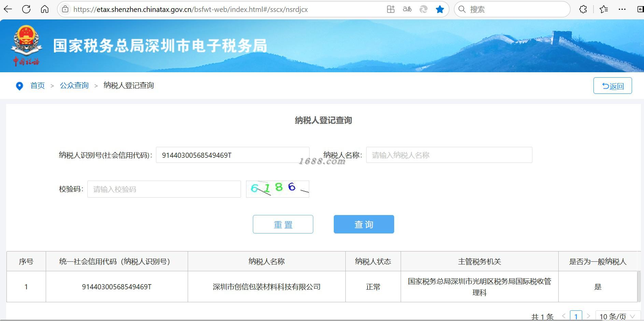Click the 纳税人登记查询 breadcrumb text
Image resolution: width=644 pixels, height=321 pixels.
coord(129,86)
